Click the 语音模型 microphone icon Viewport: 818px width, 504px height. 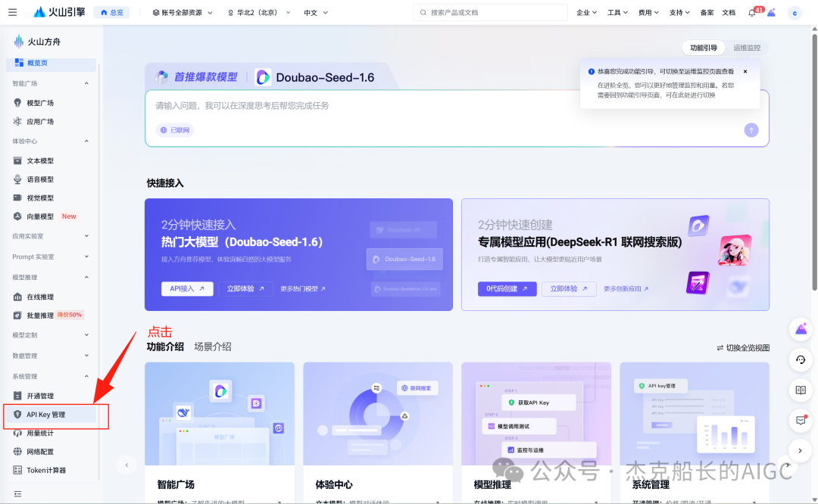coord(17,179)
